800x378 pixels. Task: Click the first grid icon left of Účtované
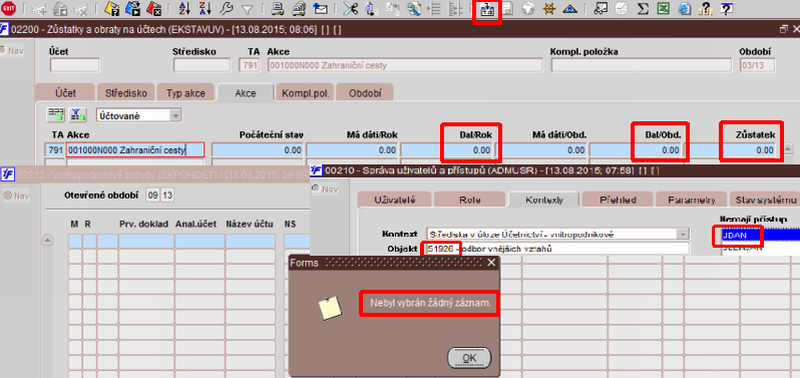point(56,115)
